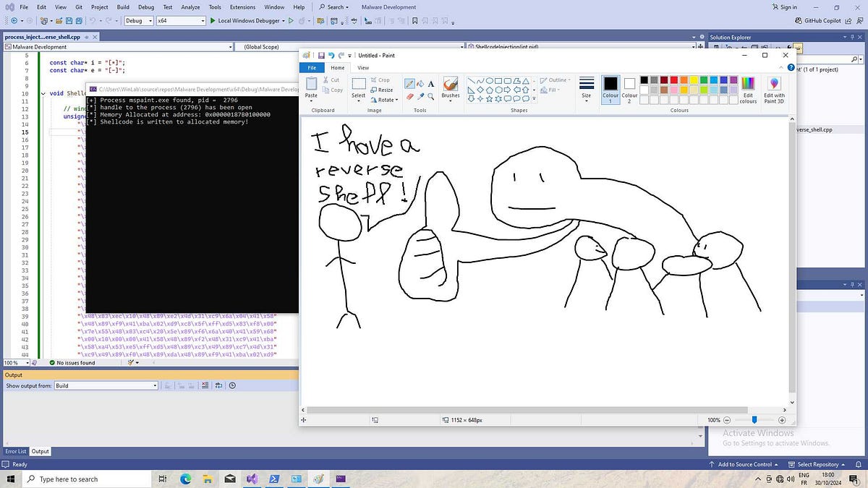
Task: Click Paint zoom in plus button
Action: tap(782, 419)
